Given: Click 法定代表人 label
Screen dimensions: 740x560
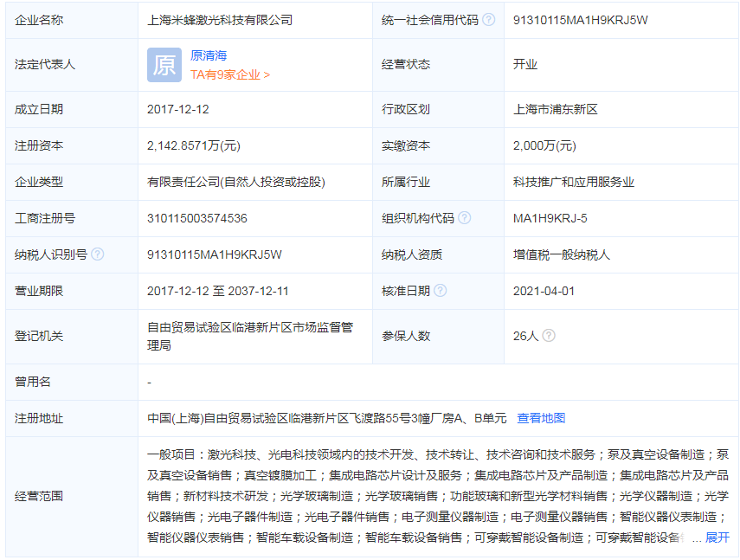Looking at the screenshot, I should 45,64.
